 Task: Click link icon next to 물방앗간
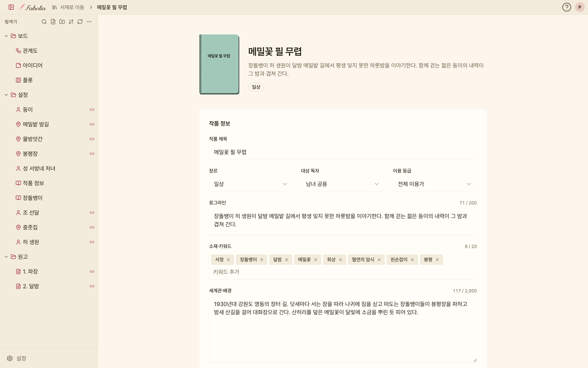(x=92, y=139)
